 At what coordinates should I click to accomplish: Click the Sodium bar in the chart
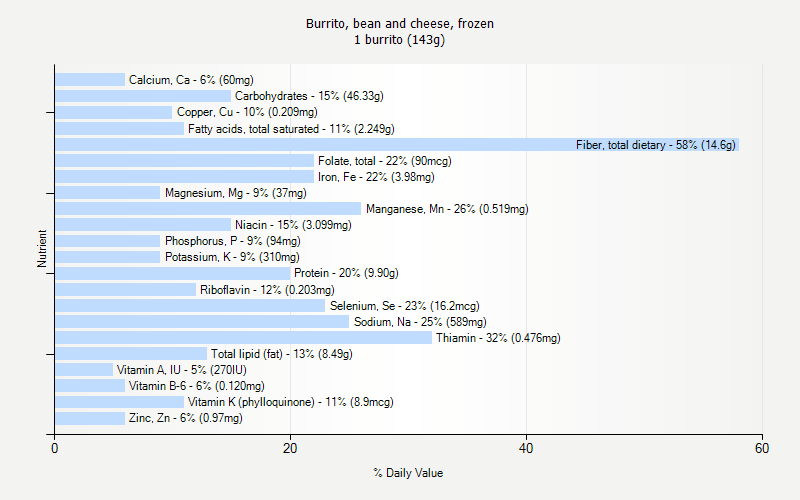pyautogui.click(x=202, y=322)
